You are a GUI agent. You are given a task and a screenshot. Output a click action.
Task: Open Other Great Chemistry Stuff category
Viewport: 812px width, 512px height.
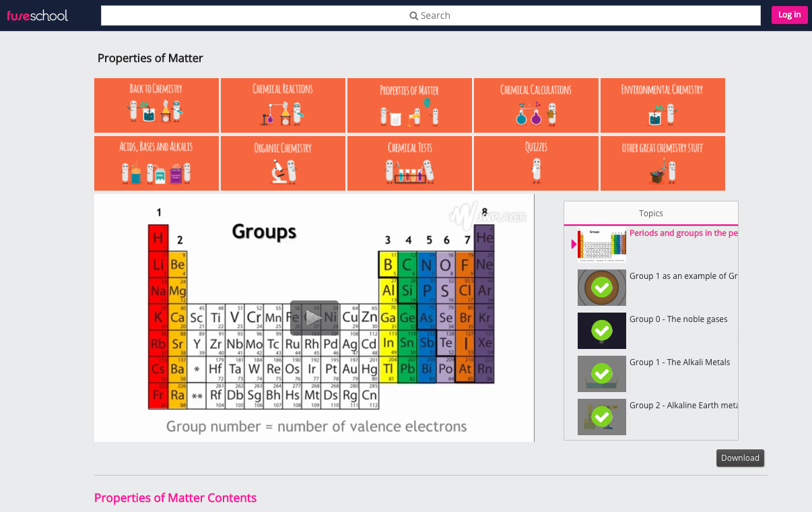(662, 163)
